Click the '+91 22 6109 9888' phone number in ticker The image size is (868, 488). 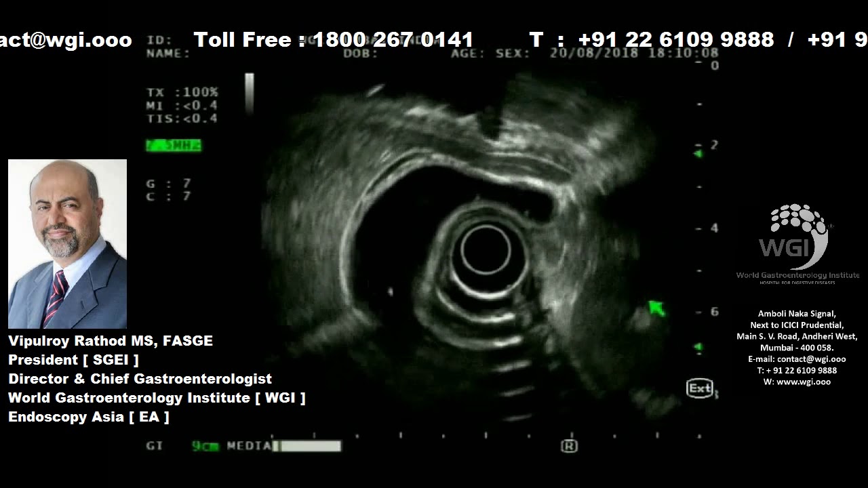click(x=675, y=40)
